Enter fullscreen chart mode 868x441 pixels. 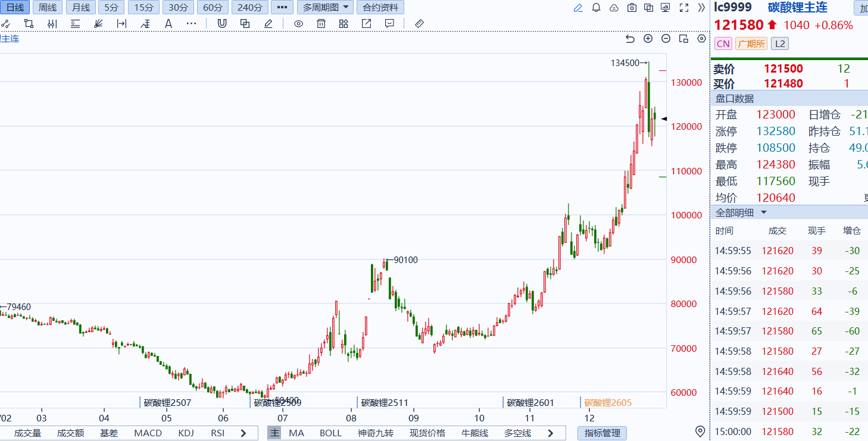click(684, 8)
